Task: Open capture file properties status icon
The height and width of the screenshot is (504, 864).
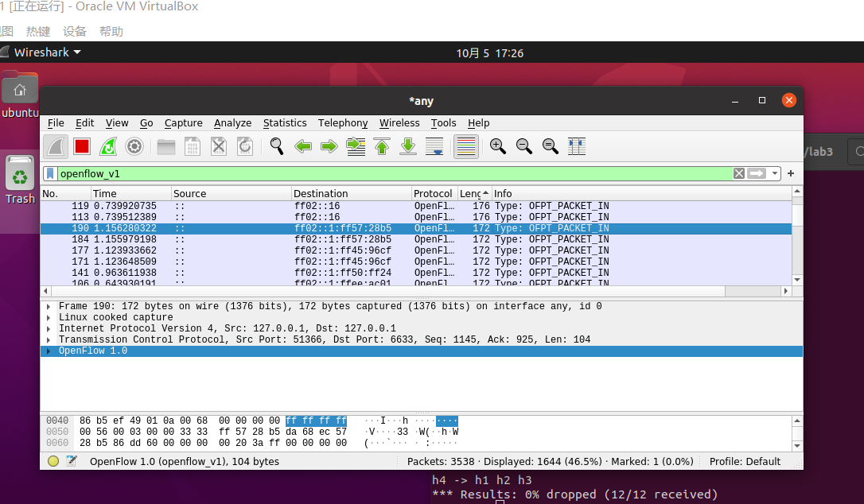Action: click(71, 462)
